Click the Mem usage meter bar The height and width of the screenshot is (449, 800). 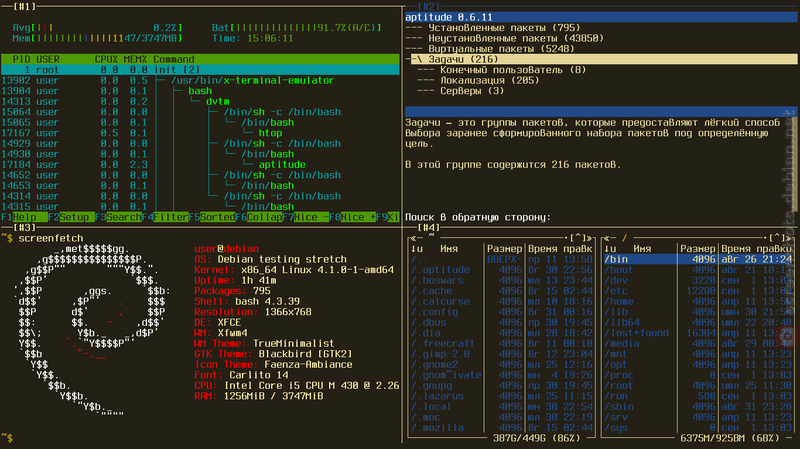point(97,38)
